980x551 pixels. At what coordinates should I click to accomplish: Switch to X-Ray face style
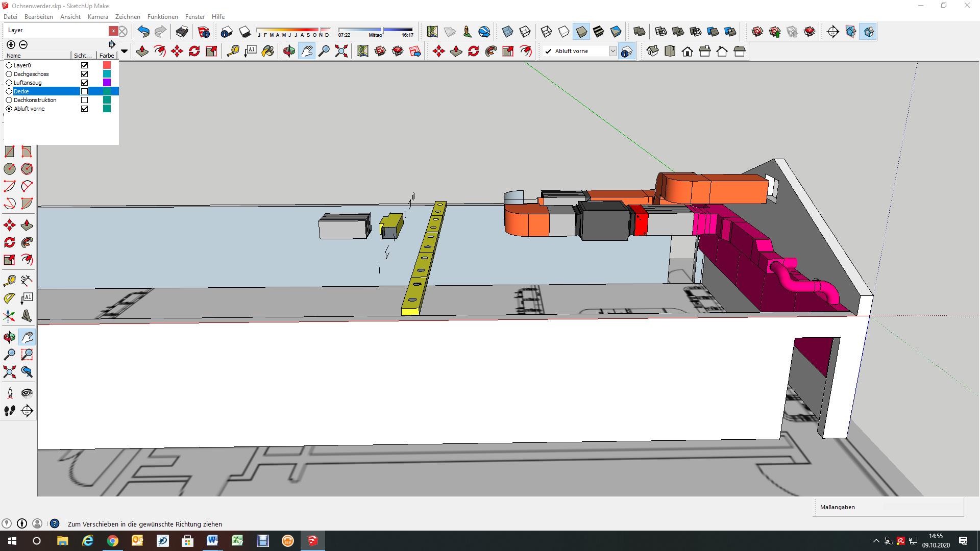(x=507, y=32)
